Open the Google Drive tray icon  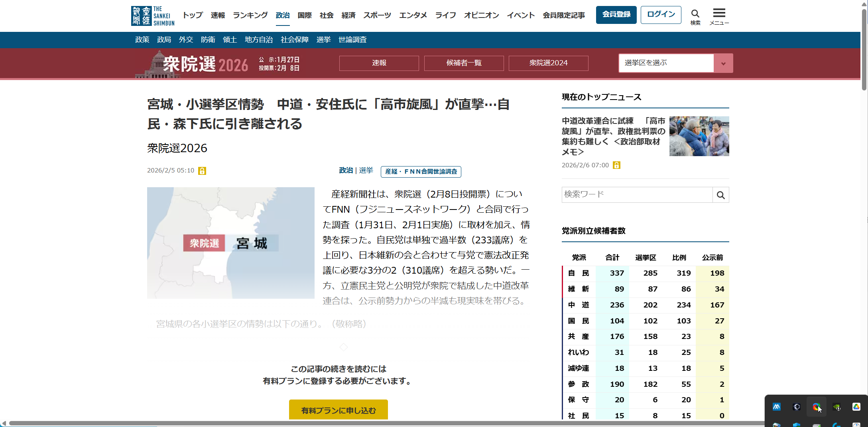[x=856, y=407]
